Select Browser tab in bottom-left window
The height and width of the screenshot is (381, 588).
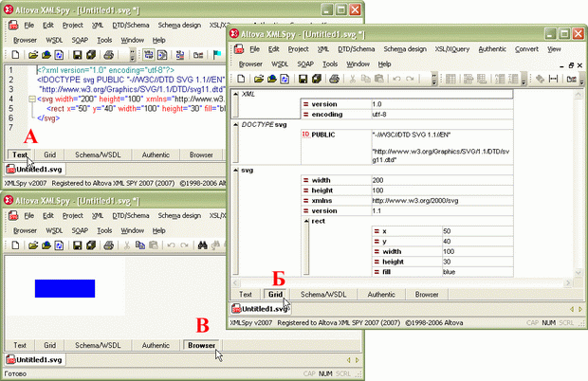click(x=200, y=346)
